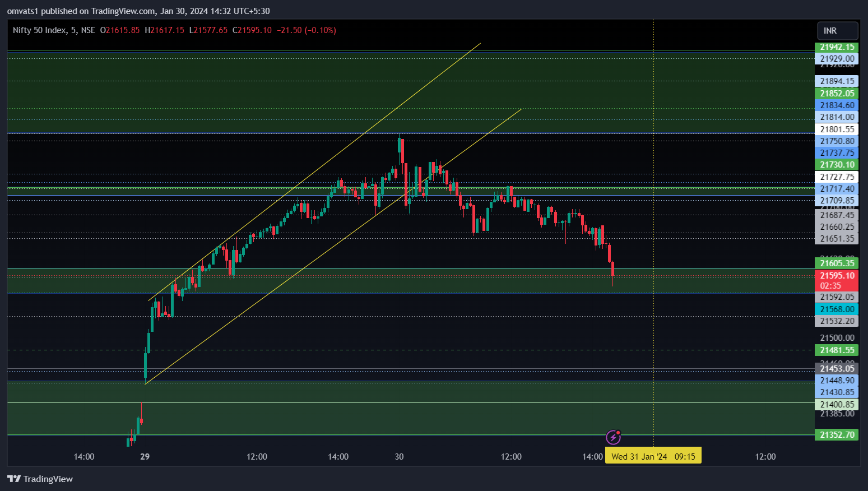Select the green 21852.05 price label
Image resolution: width=868 pixels, height=491 pixels.
click(836, 94)
